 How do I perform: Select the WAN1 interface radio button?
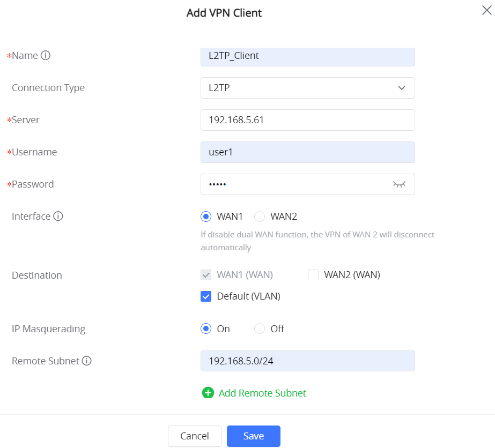pos(206,216)
